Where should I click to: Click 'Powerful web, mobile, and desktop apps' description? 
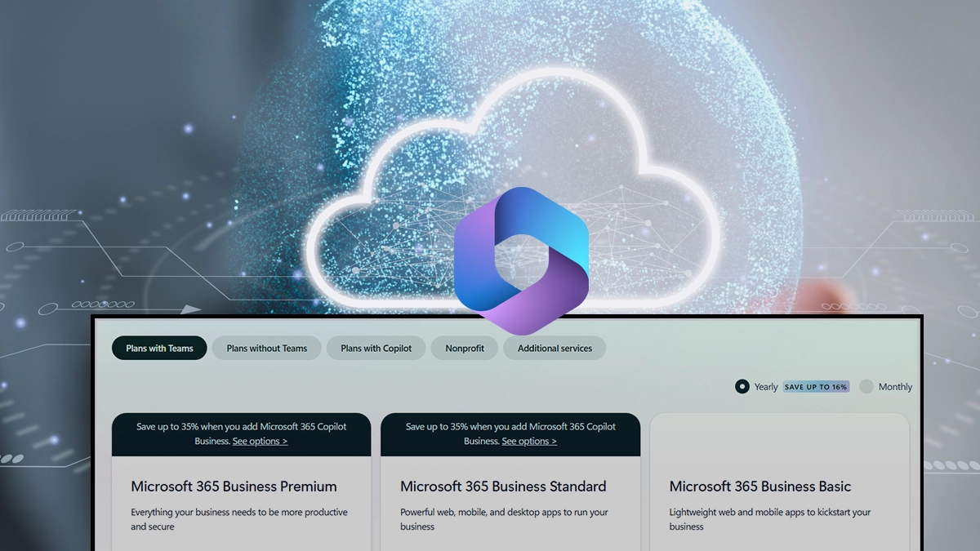coord(504,519)
